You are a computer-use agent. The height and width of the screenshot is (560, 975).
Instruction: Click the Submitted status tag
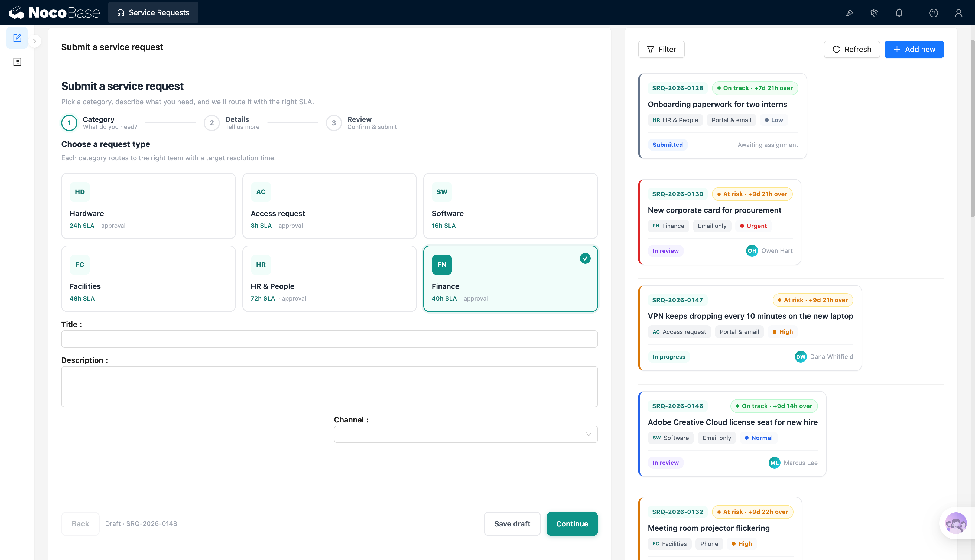pyautogui.click(x=668, y=145)
